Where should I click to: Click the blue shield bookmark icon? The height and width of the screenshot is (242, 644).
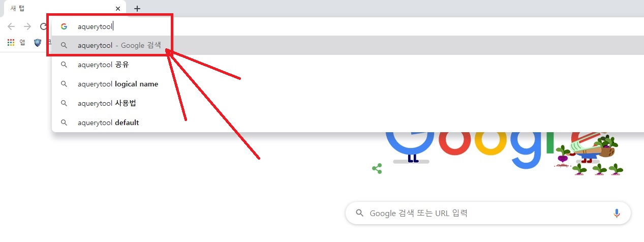(x=38, y=43)
